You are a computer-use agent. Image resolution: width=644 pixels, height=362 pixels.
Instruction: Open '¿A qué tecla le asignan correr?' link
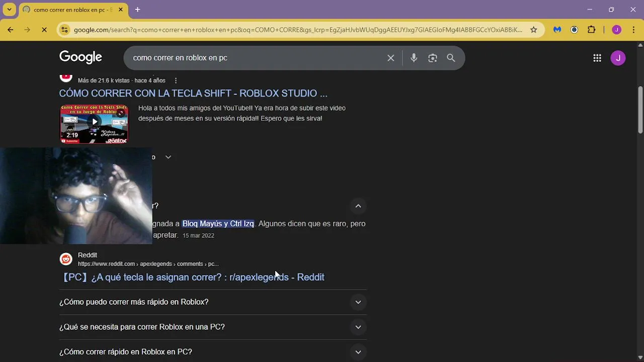(x=192, y=277)
